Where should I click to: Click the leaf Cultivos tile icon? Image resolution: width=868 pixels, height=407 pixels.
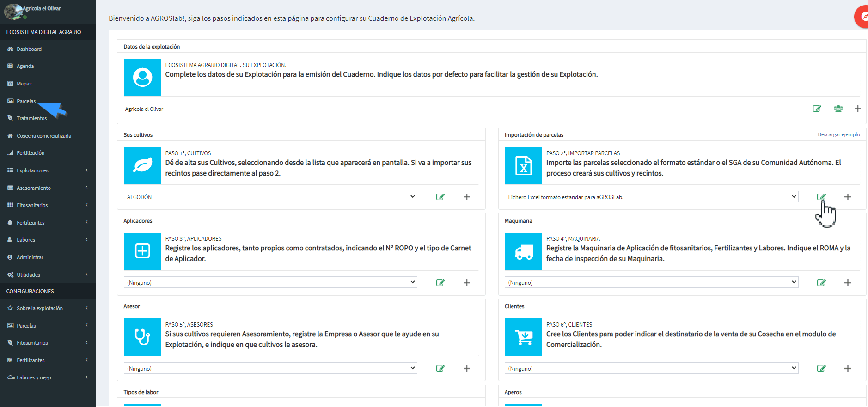(x=142, y=165)
